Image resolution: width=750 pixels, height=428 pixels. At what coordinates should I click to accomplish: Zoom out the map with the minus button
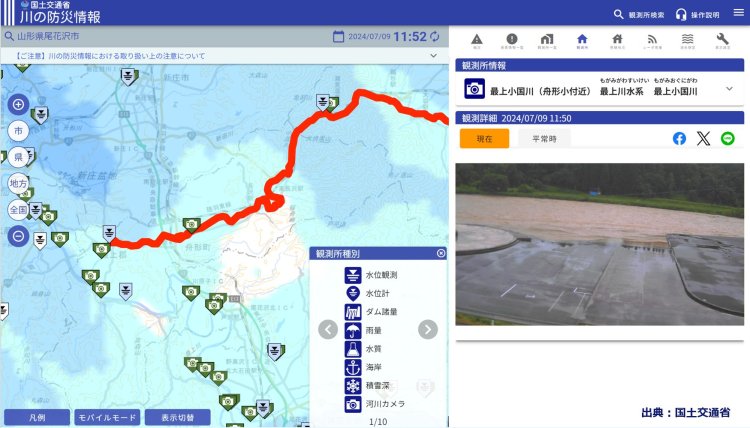pyautogui.click(x=18, y=236)
